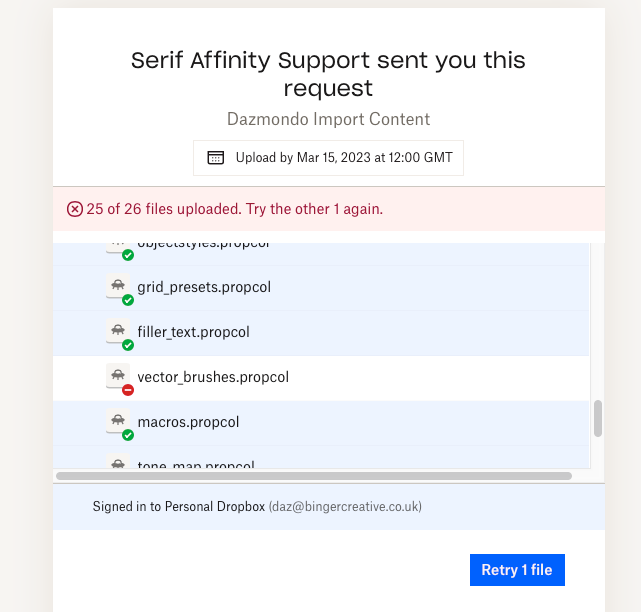Select the filler_text.propcol filename

(x=193, y=332)
